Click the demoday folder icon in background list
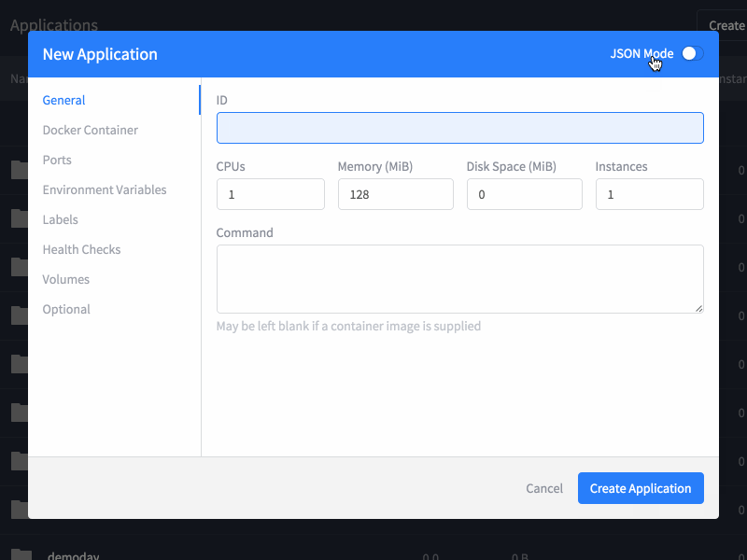The height and width of the screenshot is (560, 747). click(x=21, y=554)
